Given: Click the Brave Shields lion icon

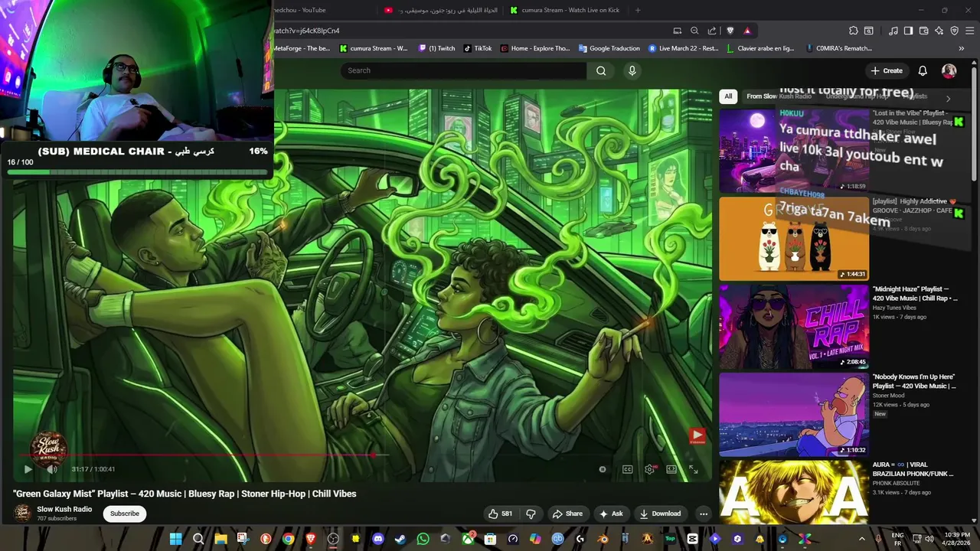Looking at the screenshot, I should click(730, 31).
